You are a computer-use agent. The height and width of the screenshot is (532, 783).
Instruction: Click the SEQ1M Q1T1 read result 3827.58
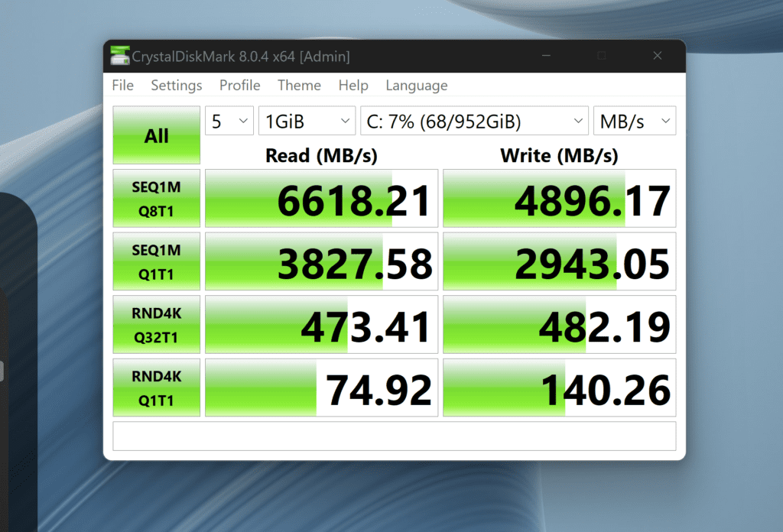point(322,261)
